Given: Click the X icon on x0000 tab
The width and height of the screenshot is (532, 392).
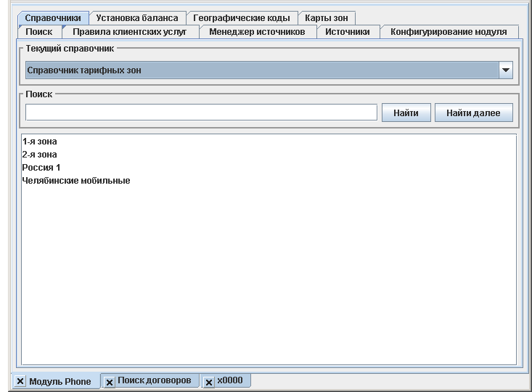Looking at the screenshot, I should tap(209, 382).
